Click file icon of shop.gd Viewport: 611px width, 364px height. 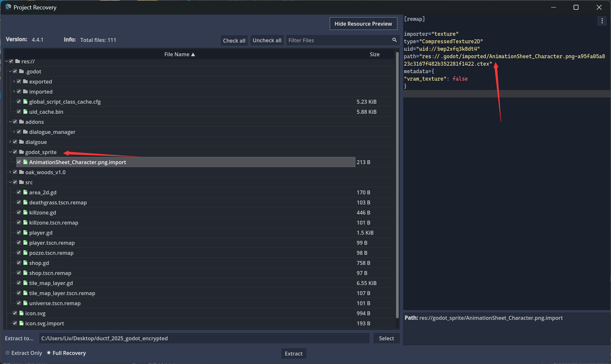coord(25,263)
